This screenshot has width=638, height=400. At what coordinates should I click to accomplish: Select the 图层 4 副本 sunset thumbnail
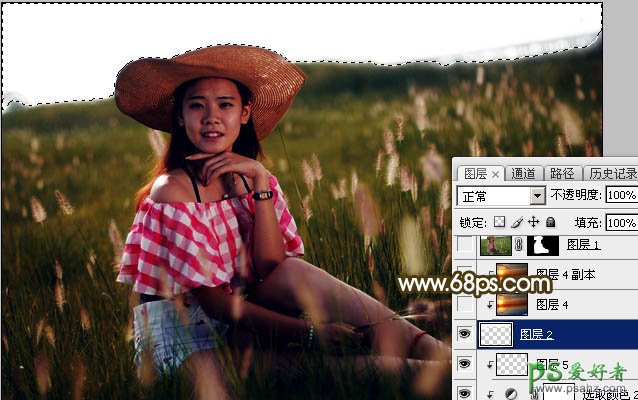(512, 275)
